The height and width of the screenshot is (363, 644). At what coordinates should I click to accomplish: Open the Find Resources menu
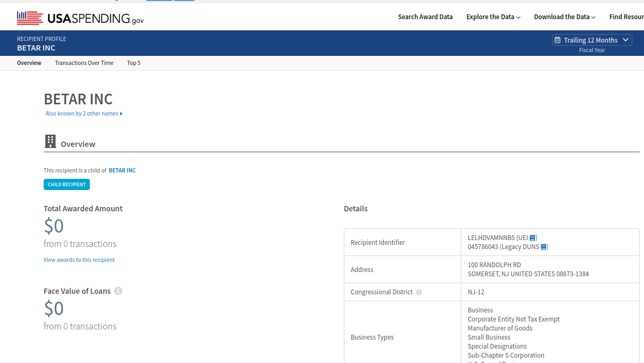[x=626, y=17]
